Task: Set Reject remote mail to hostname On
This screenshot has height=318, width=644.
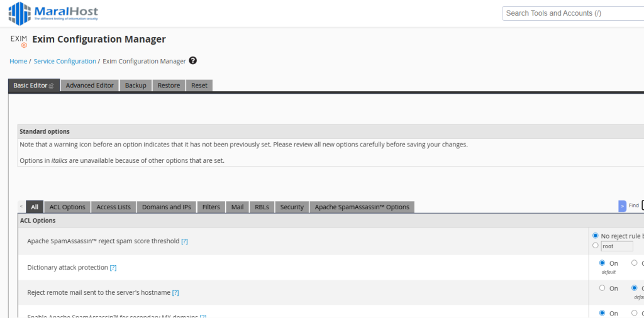Action: click(x=602, y=288)
